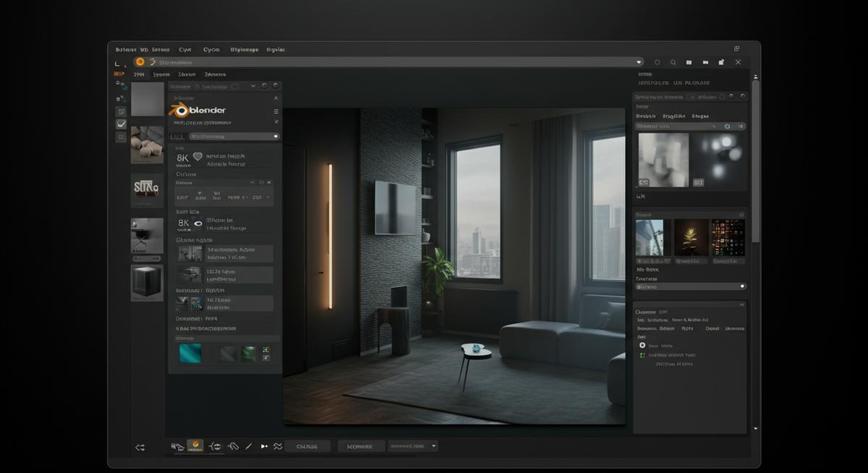Click the first wide button in bottom toolbar

click(x=307, y=447)
